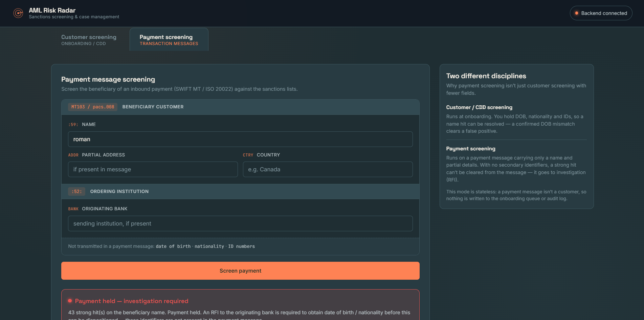Click the Payment message screening heading

pyautogui.click(x=108, y=79)
